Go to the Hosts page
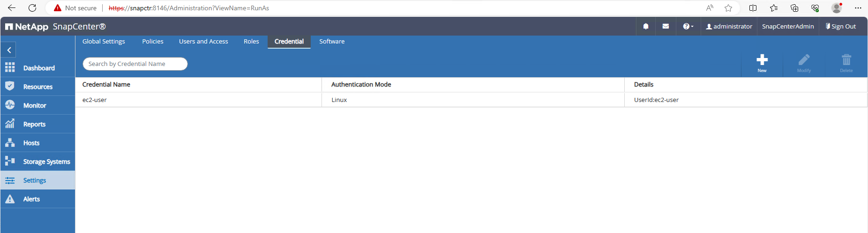This screenshot has width=868, height=233. (x=37, y=143)
